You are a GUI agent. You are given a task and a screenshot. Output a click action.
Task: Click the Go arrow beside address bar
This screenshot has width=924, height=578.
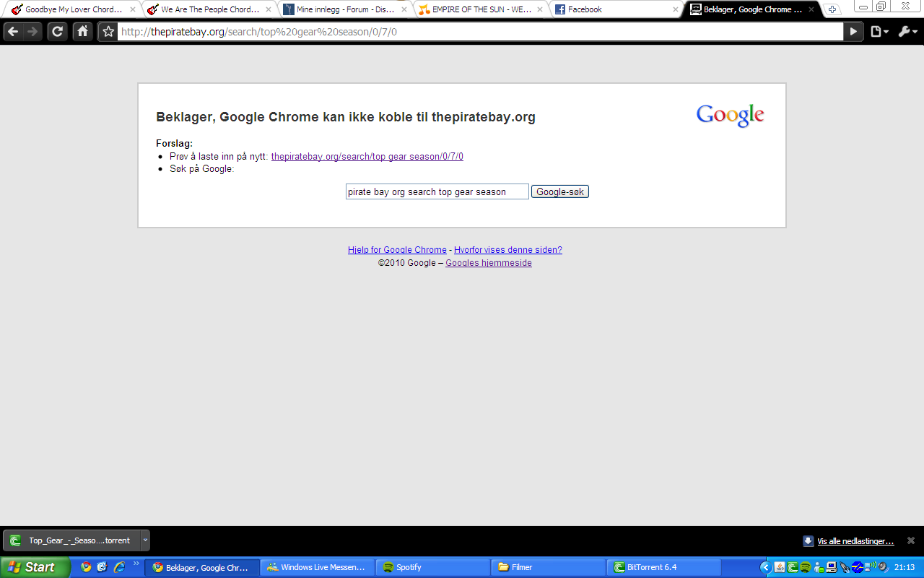853,32
